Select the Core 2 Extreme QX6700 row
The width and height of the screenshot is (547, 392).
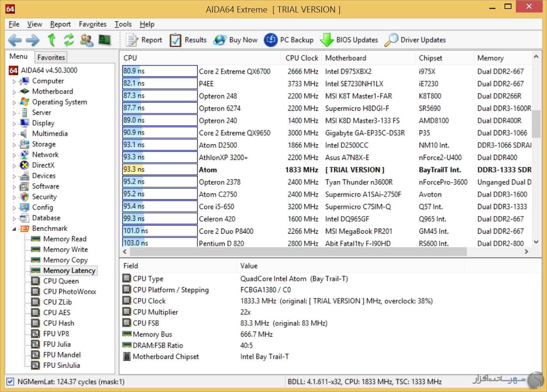click(x=327, y=71)
